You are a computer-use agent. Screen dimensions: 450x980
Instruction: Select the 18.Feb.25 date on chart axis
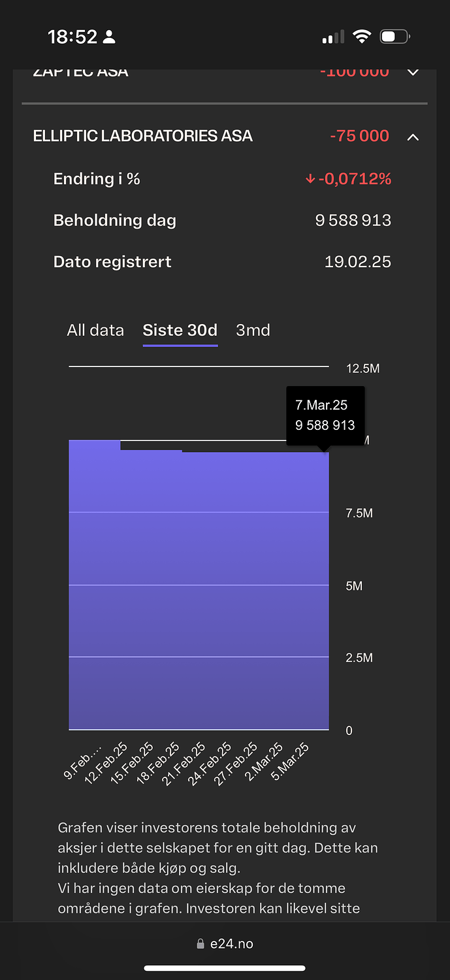pyautogui.click(x=159, y=762)
